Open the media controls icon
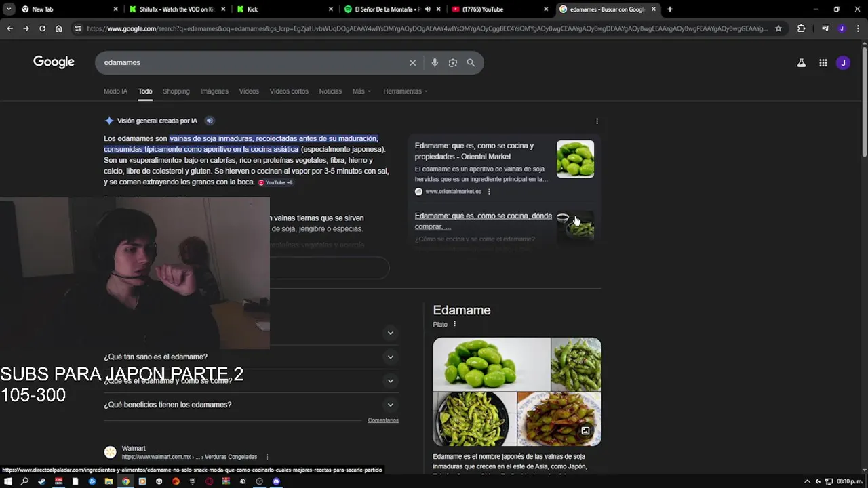Viewport: 868px width, 488px height. [x=825, y=28]
